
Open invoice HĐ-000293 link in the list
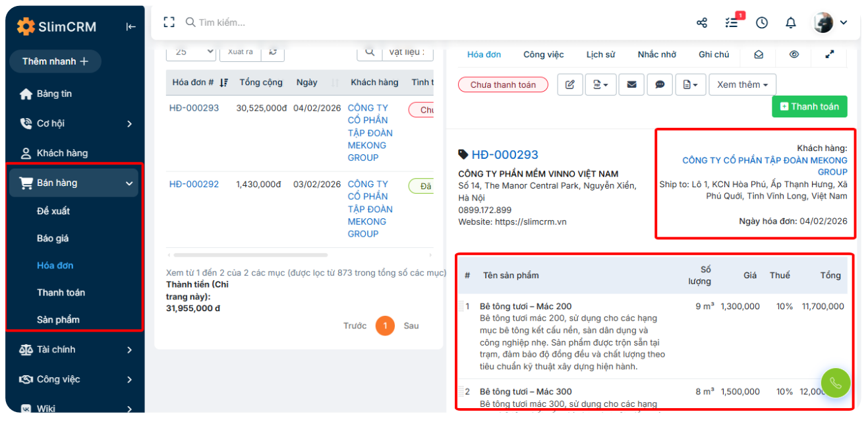[194, 107]
